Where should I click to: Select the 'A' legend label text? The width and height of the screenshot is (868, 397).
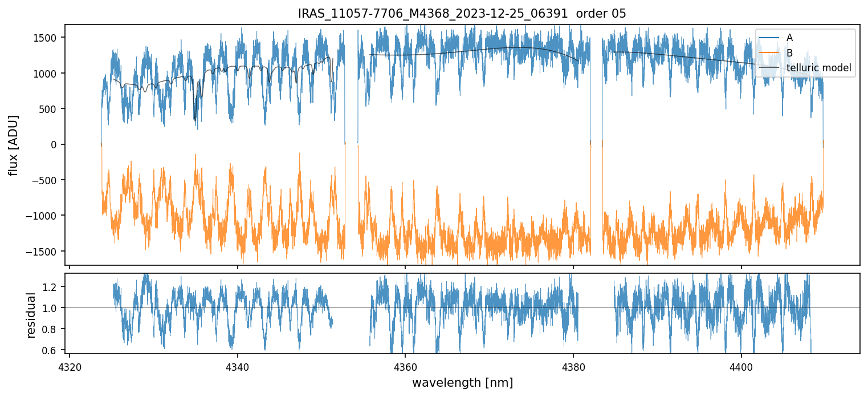pos(789,38)
